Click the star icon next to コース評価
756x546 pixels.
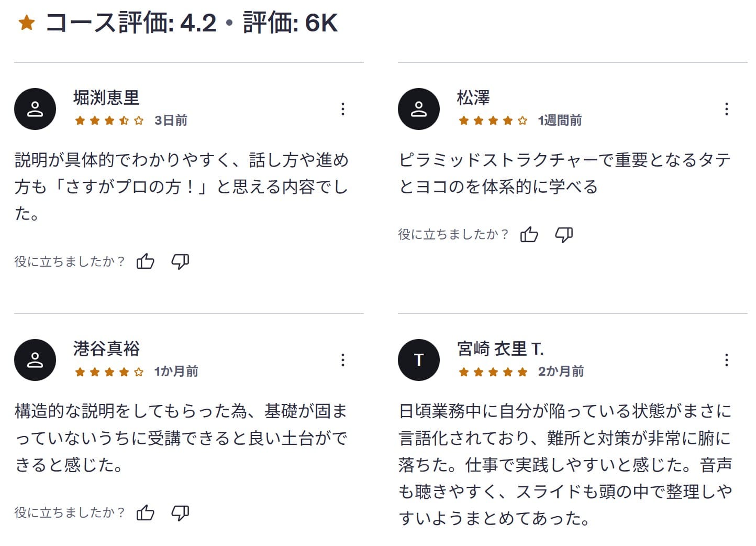(x=27, y=22)
